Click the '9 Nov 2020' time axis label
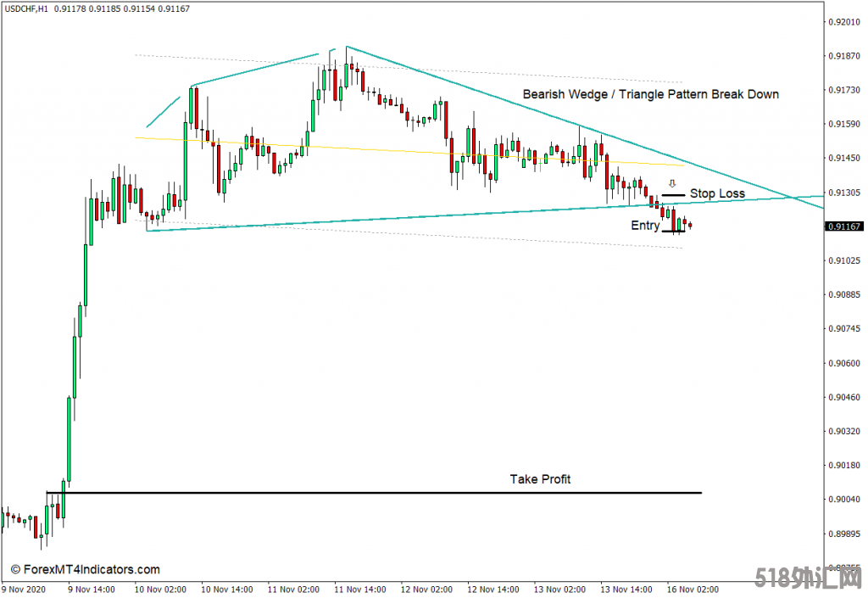This screenshot has width=868, height=598. pyautogui.click(x=24, y=590)
